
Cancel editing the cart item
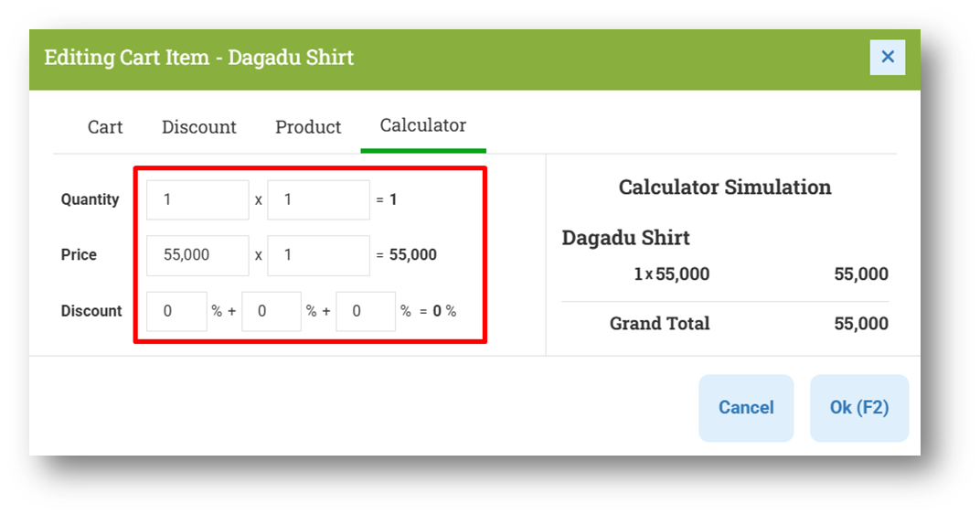pos(746,408)
